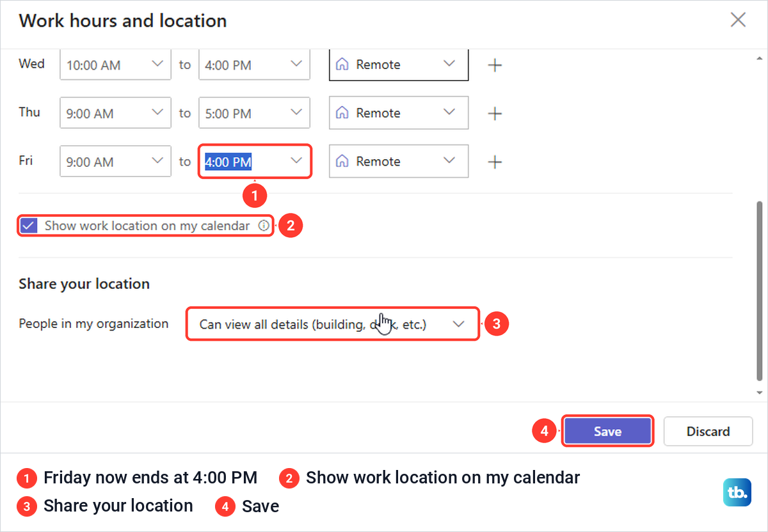Open Wednesday end time 4:00 PM dropdown

pyautogui.click(x=254, y=65)
